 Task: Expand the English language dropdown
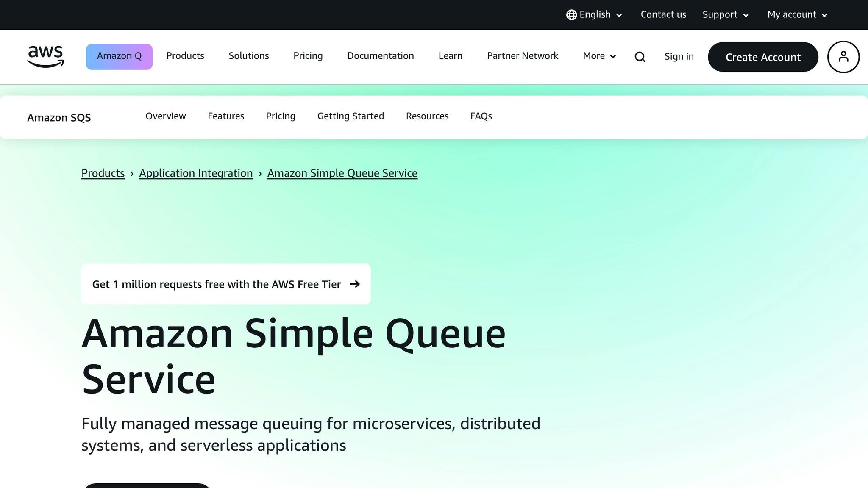[x=594, y=15]
